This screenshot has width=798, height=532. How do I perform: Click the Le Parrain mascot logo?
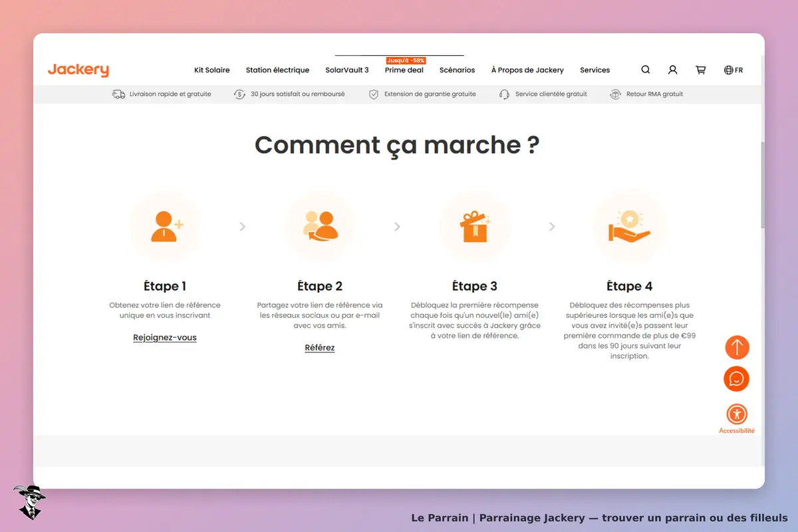[x=29, y=502]
